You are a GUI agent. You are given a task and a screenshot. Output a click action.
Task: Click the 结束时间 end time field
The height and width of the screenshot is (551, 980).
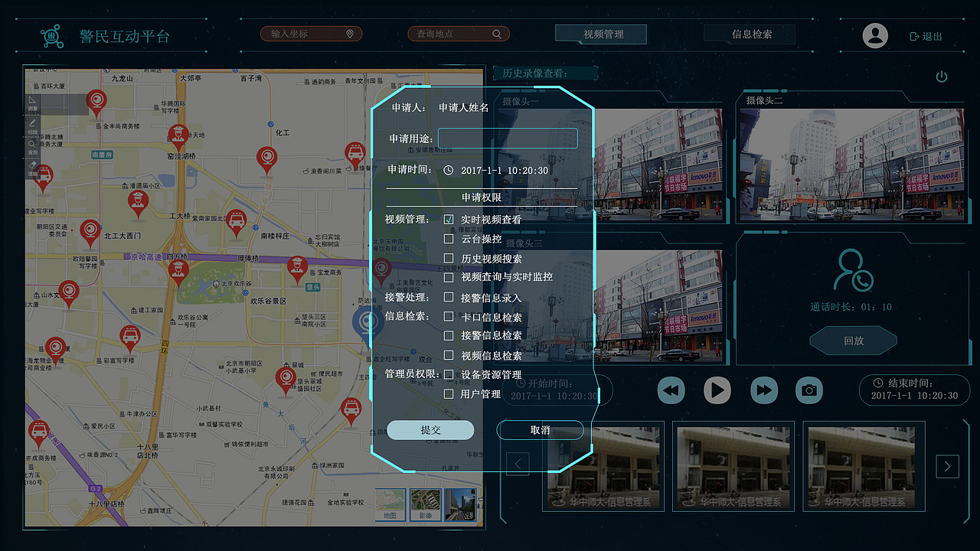click(914, 390)
